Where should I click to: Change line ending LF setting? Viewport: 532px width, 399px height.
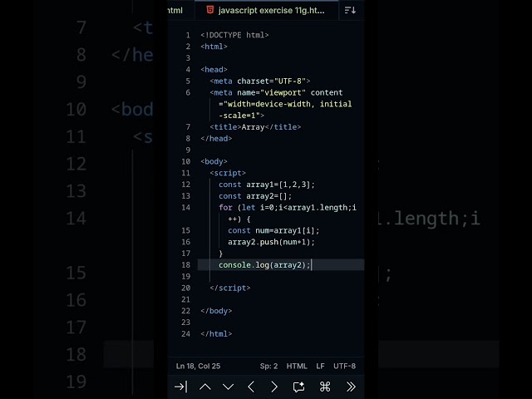click(x=320, y=366)
